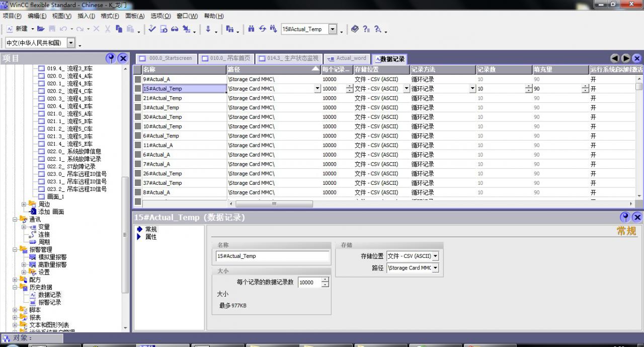Select 常规 in property navigation
The width and height of the screenshot is (644, 347).
[151, 229]
